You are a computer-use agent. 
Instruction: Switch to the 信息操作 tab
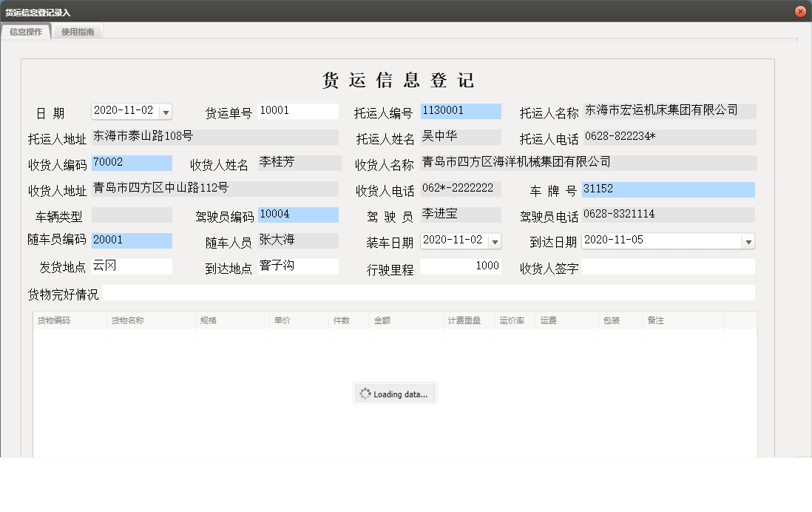tap(26, 32)
